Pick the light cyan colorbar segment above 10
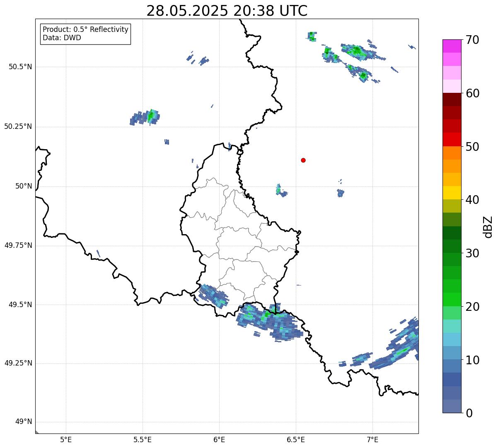This screenshot has width=498, height=448. coord(452,339)
